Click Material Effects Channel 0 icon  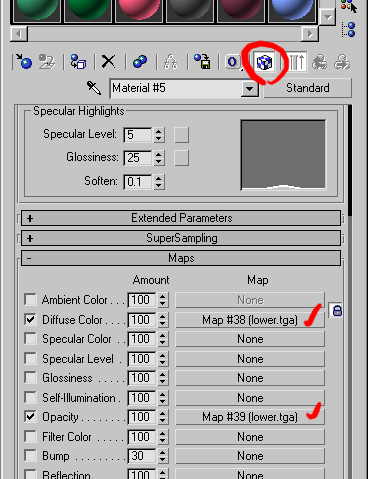(233, 62)
